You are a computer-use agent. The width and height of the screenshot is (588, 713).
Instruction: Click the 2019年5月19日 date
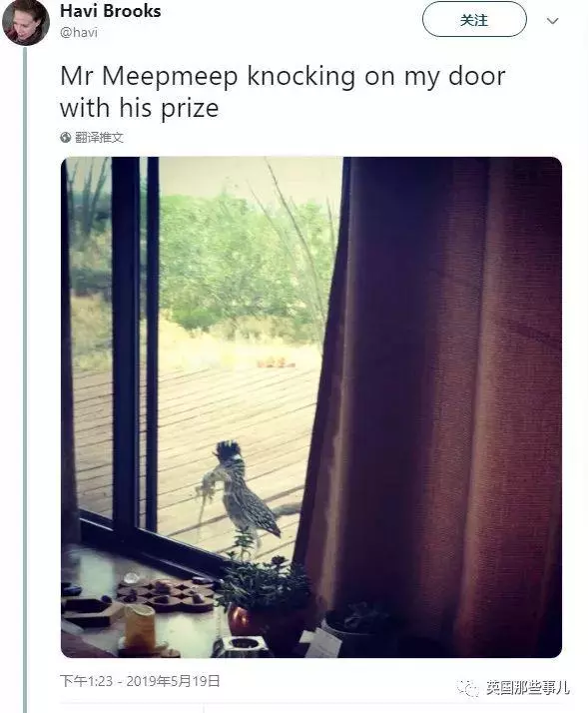click(x=174, y=681)
